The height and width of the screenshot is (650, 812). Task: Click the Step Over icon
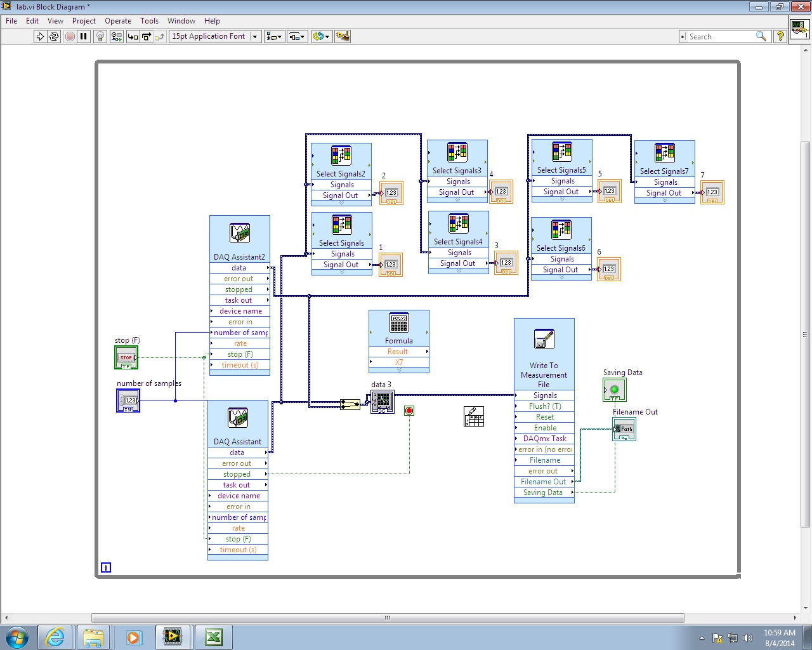147,37
